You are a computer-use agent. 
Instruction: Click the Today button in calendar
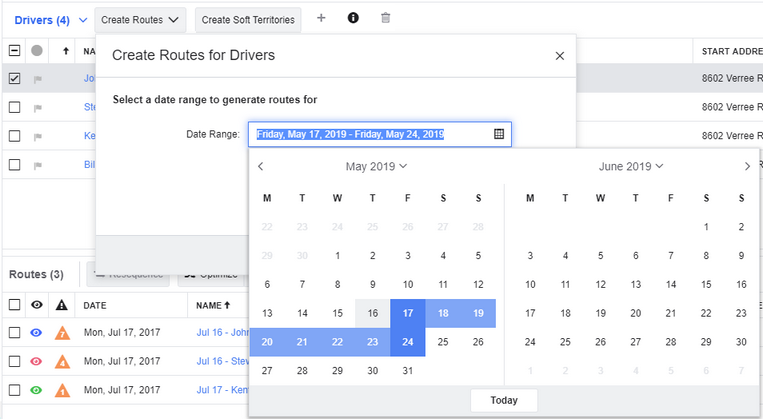(x=504, y=400)
